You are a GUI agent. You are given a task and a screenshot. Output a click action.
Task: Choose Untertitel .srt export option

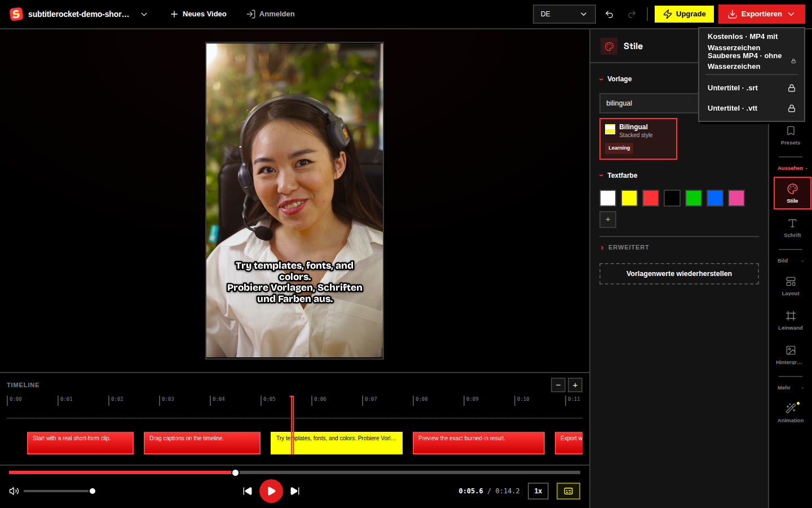(x=752, y=88)
